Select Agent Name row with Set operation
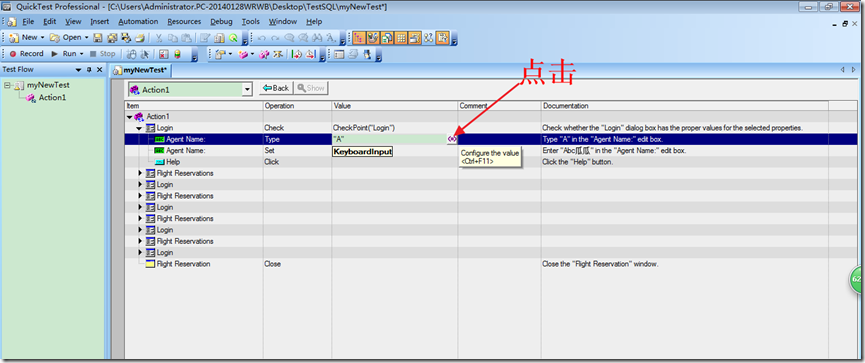Image resolution: width=865 pixels, height=363 pixels. point(477,151)
